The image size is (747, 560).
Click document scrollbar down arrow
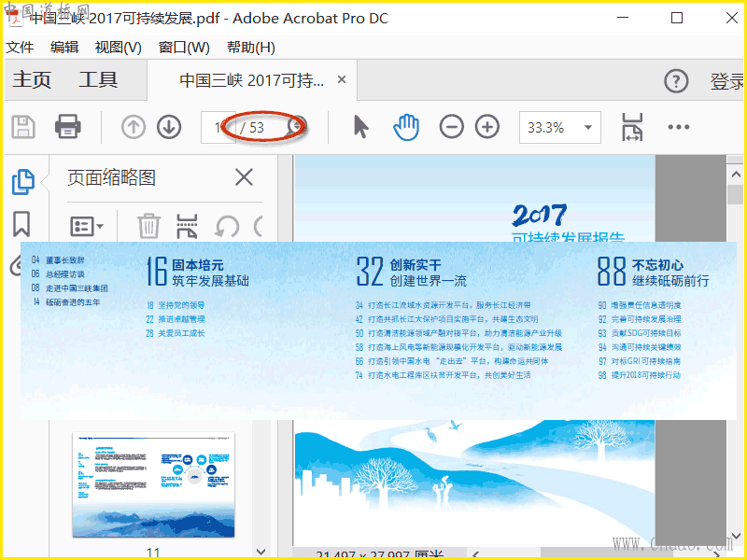pos(736,536)
